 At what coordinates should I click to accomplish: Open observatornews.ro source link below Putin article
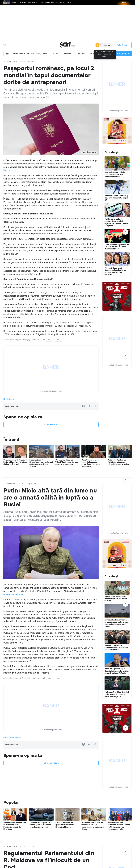click(12, 738)
